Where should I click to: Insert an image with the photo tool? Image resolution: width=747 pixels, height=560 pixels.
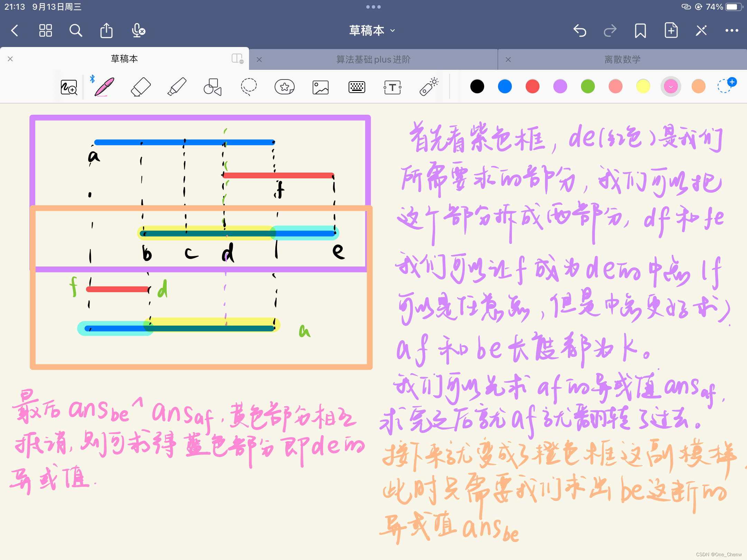point(321,87)
